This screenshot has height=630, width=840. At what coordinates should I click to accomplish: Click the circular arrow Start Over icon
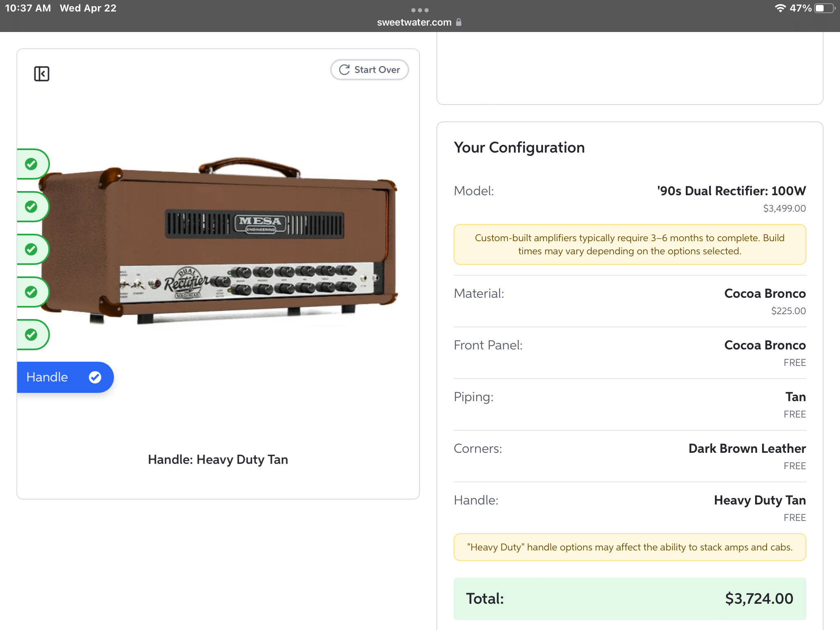[x=345, y=70]
